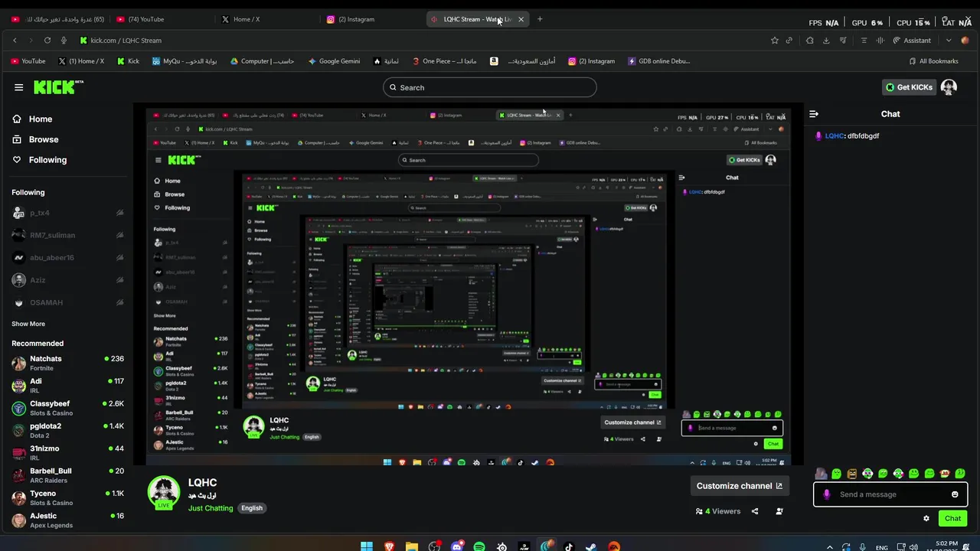980x551 pixels.
Task: Select followed channel abu_abeer16
Action: [x=67, y=257]
